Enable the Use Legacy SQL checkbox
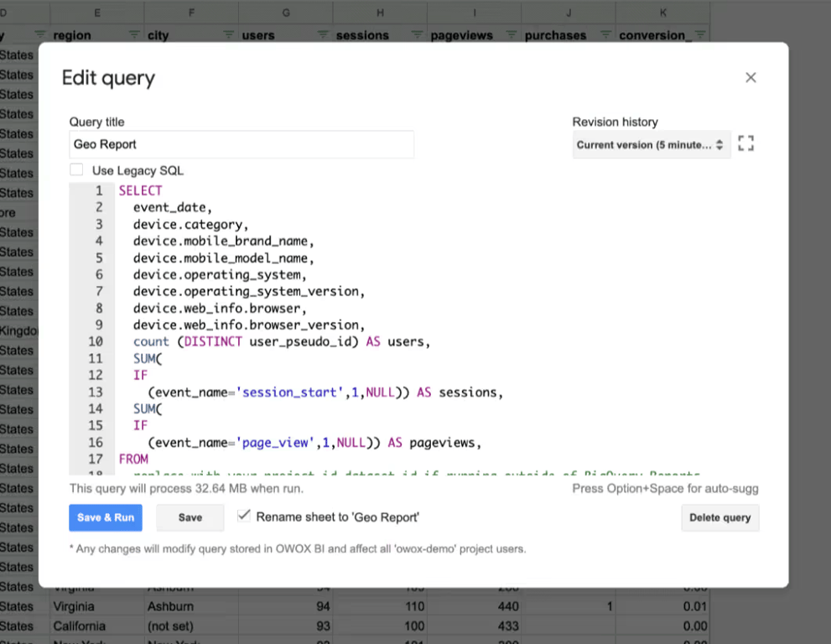Image resolution: width=831 pixels, height=644 pixels. [76, 169]
